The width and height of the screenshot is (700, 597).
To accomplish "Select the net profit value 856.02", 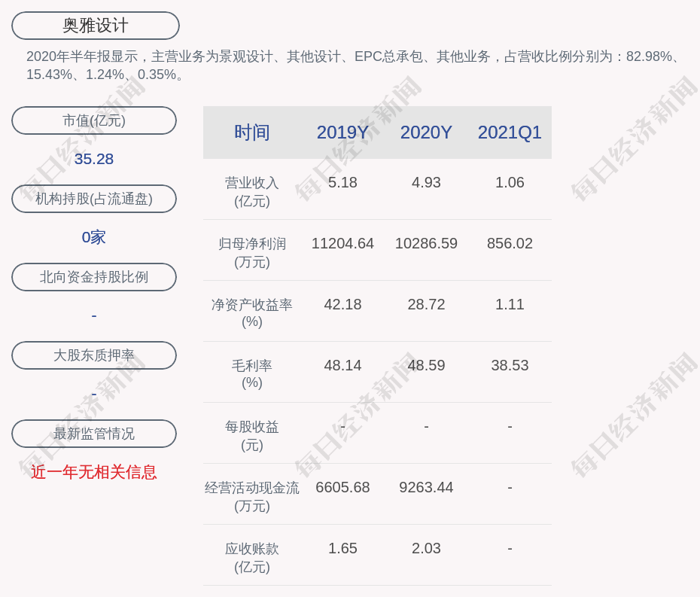I will tap(510, 243).
